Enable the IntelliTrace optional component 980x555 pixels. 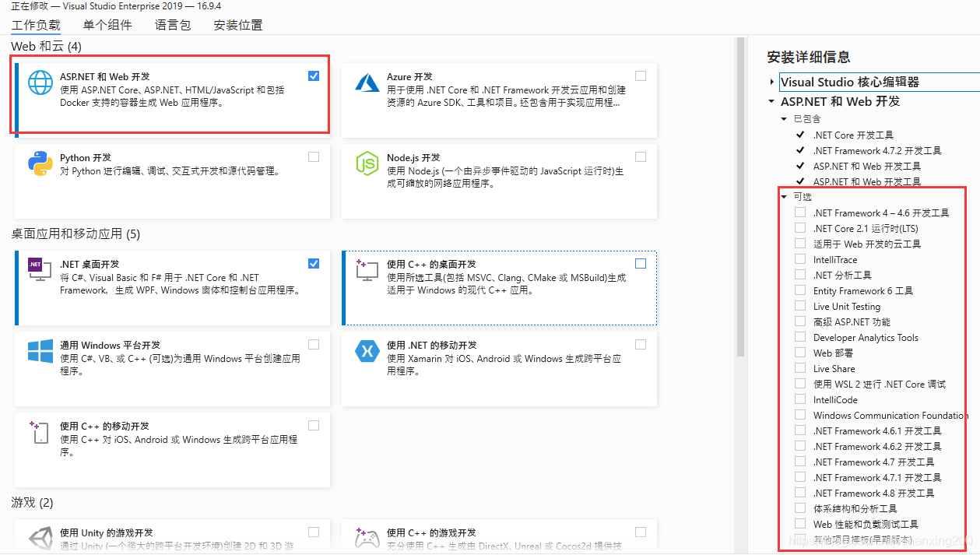[800, 259]
